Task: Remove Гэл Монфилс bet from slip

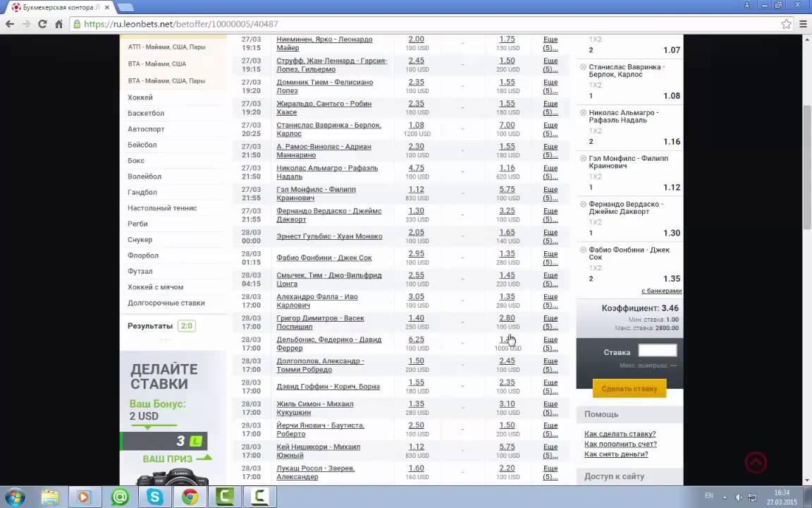Action: pyautogui.click(x=583, y=158)
